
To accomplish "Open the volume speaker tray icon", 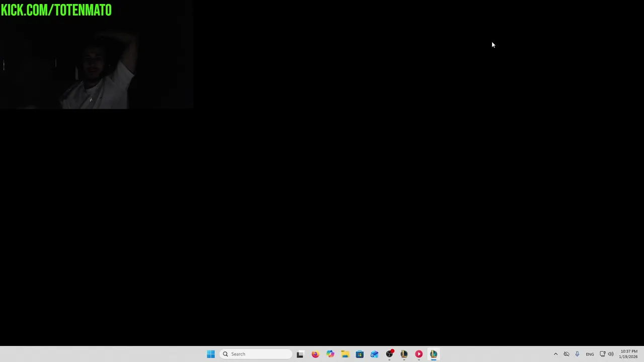I will [611, 354].
